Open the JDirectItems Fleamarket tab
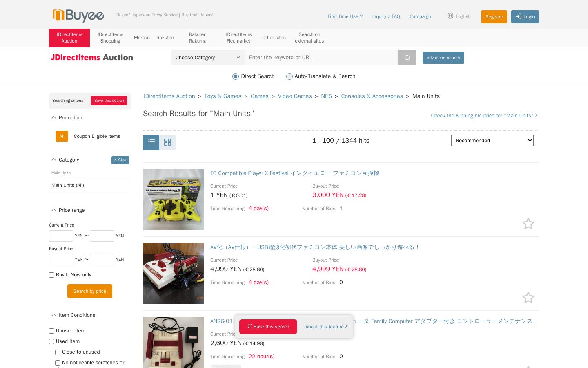Viewport: 588px width, 368px height. [x=238, y=38]
